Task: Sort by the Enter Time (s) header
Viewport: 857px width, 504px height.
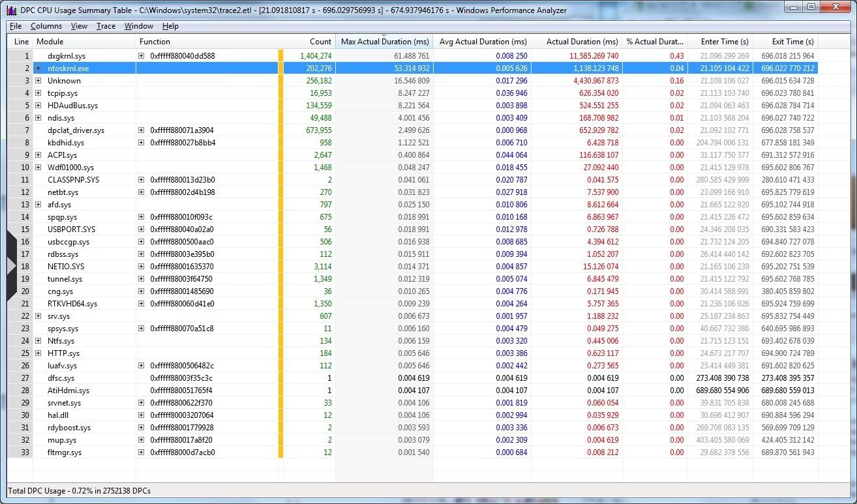Action: pos(720,42)
